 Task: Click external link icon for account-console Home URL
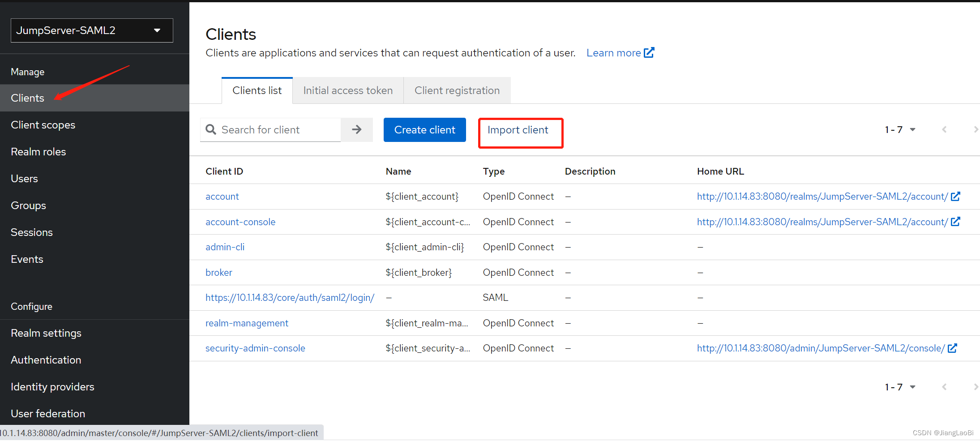click(956, 222)
